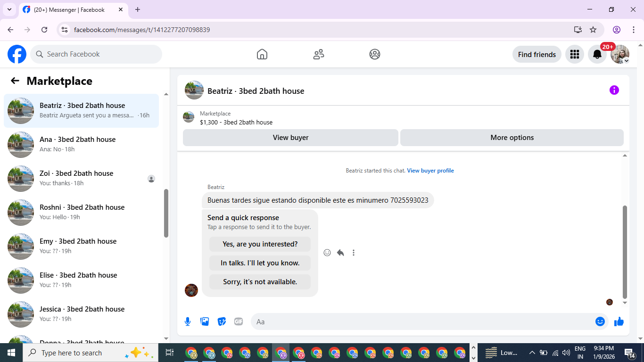Image resolution: width=644 pixels, height=362 pixels.
Task: Open conversation information purple icon
Action: (x=614, y=90)
